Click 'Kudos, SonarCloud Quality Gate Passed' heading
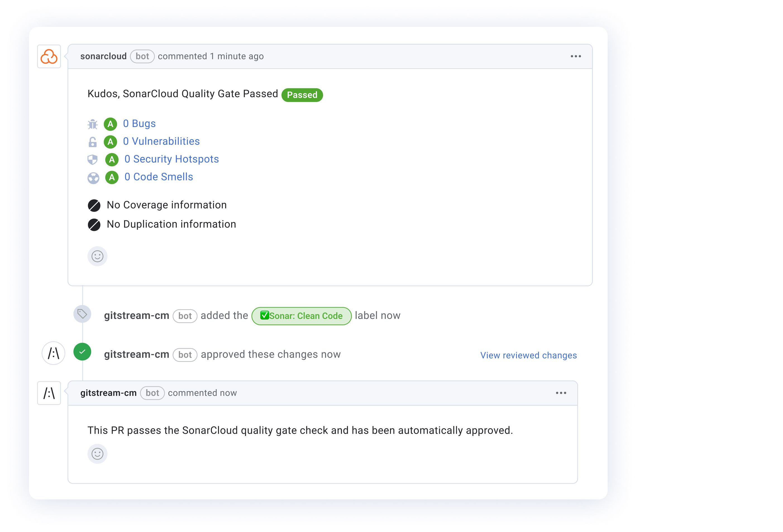The height and width of the screenshot is (532, 783). pyautogui.click(x=183, y=94)
